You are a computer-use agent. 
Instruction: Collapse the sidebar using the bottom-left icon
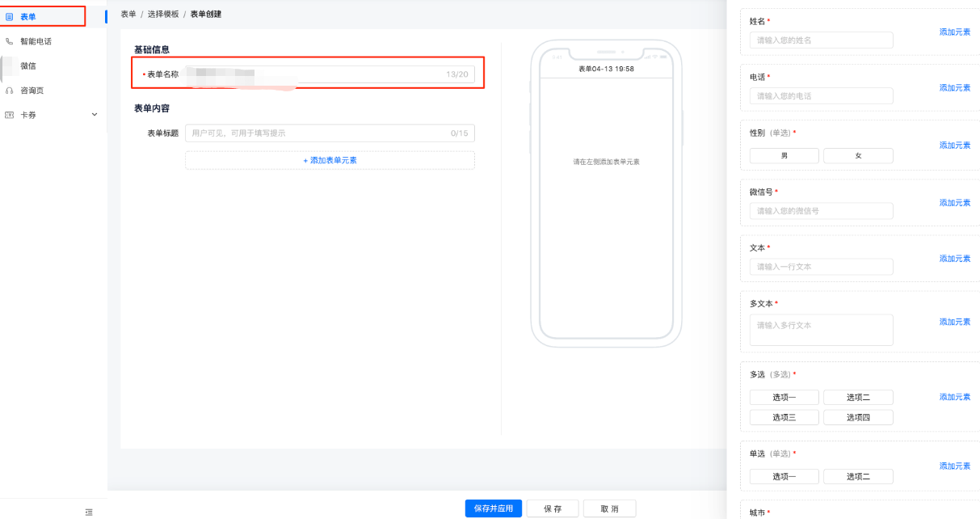(88, 512)
